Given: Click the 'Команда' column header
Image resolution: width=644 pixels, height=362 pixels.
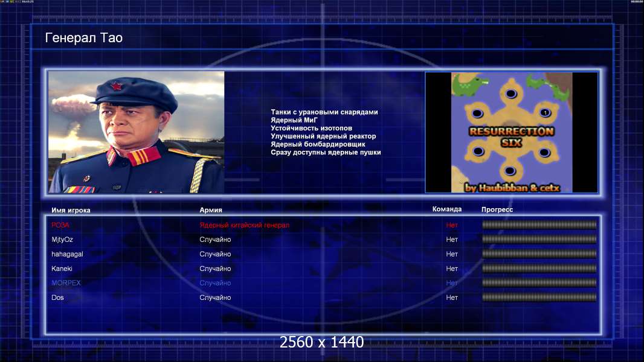Looking at the screenshot, I should 447,209.
